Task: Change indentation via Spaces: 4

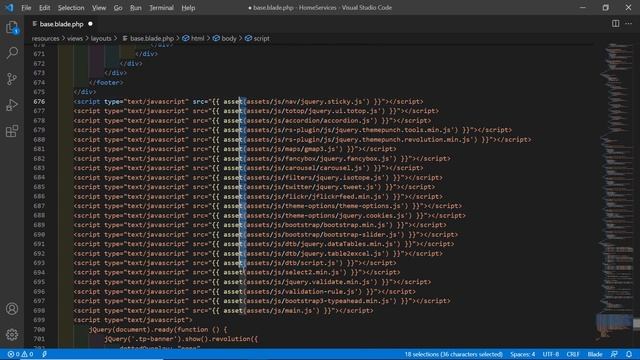Action: point(522,354)
